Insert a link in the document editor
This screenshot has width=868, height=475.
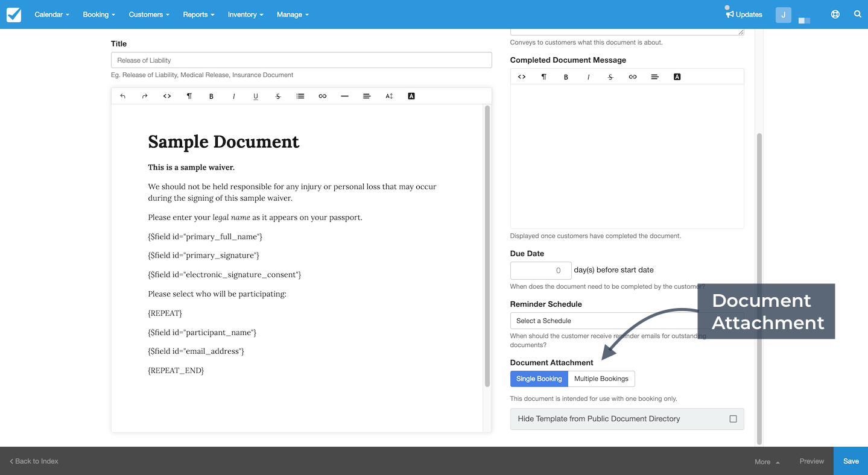coord(323,96)
